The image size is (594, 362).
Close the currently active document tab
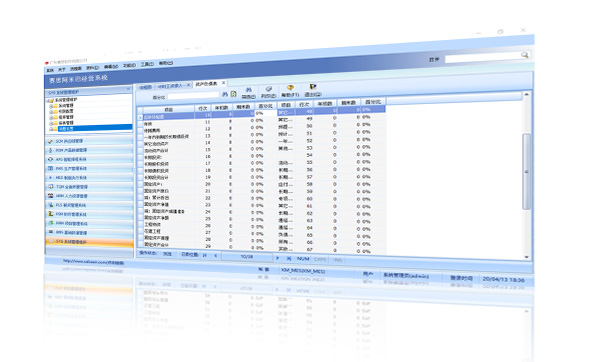(224, 82)
